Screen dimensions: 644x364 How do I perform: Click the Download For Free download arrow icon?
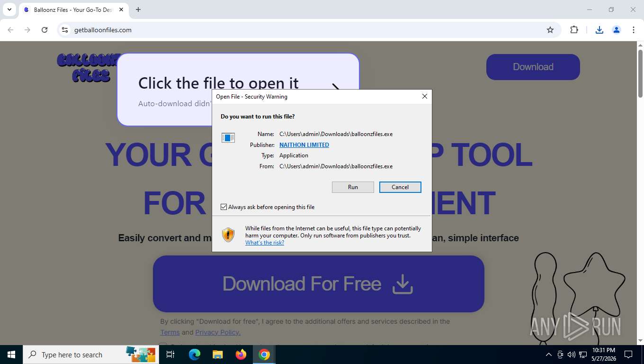(x=402, y=284)
